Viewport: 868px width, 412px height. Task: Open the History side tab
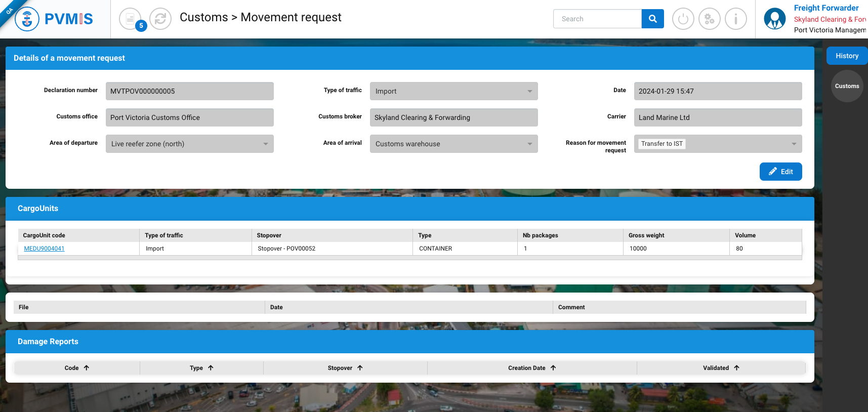[847, 56]
